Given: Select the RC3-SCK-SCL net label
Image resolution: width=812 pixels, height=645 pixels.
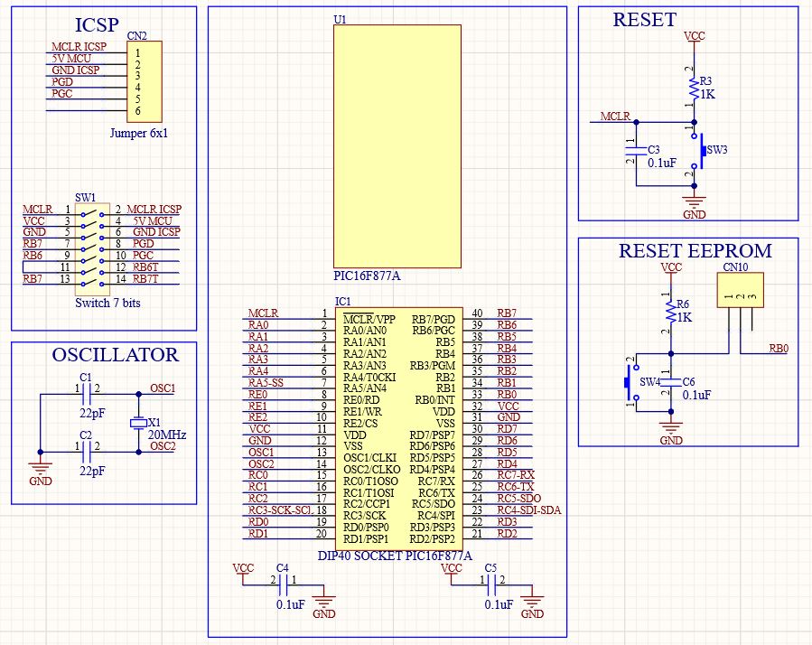Looking at the screenshot, I should click(x=279, y=509).
